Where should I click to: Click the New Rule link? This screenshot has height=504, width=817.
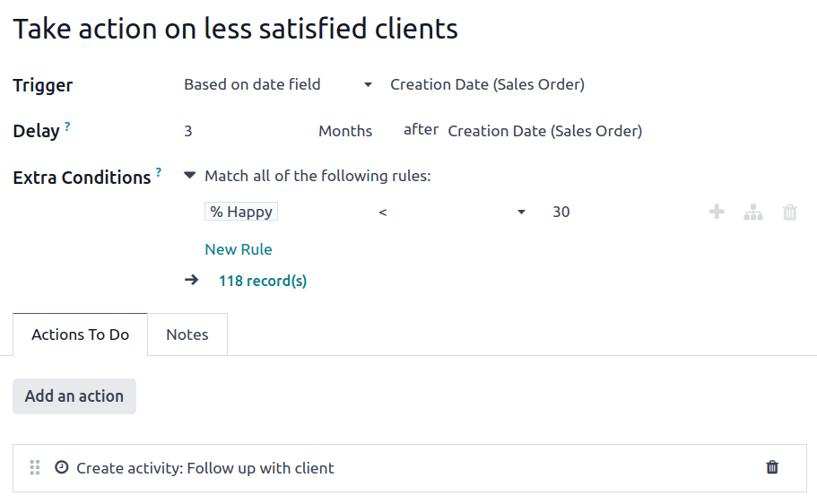(x=238, y=249)
